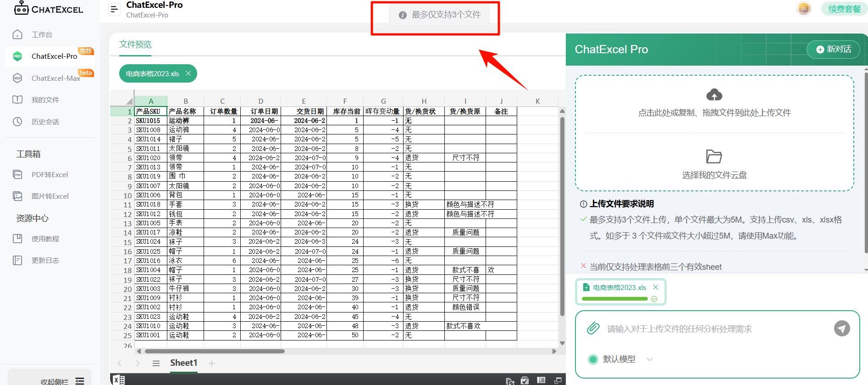Click the chat input text field
This screenshot has width=868, height=385.
[715, 329]
